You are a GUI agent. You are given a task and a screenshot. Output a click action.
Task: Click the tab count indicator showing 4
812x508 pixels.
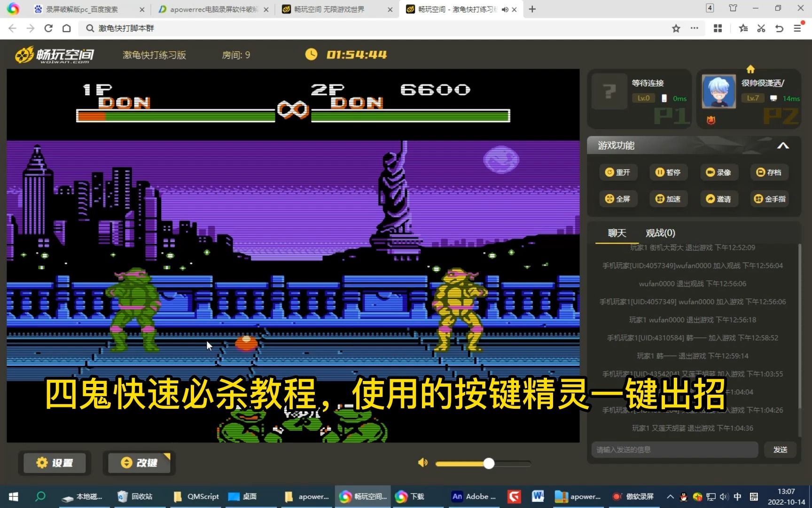710,8
